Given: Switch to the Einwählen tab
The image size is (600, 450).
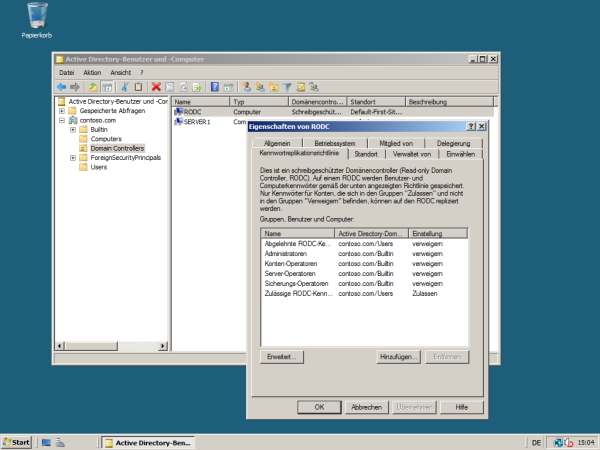Looking at the screenshot, I should coord(461,154).
